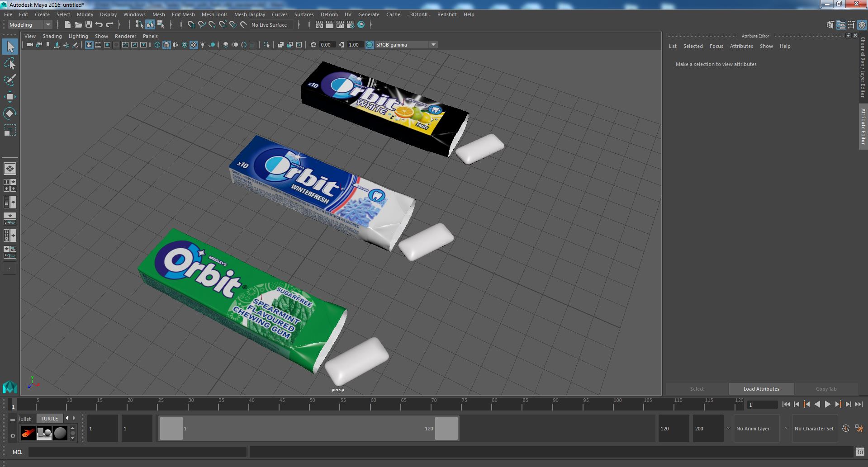Play the animation forwards
This screenshot has height=467, width=868.
pyautogui.click(x=827, y=405)
